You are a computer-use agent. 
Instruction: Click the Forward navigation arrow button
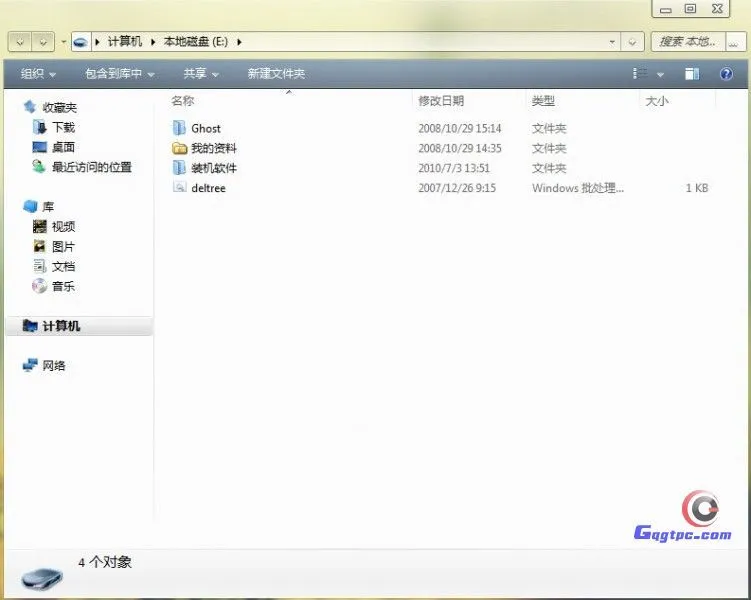click(x=43, y=42)
